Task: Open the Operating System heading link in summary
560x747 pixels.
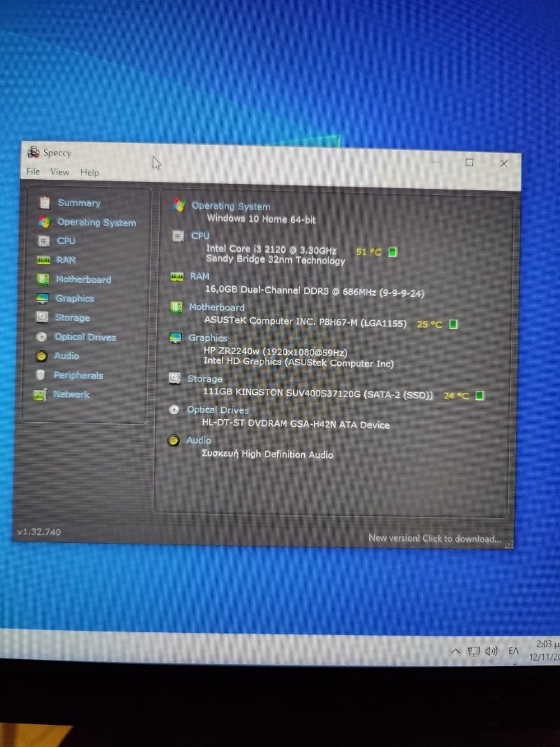Action: tap(231, 207)
